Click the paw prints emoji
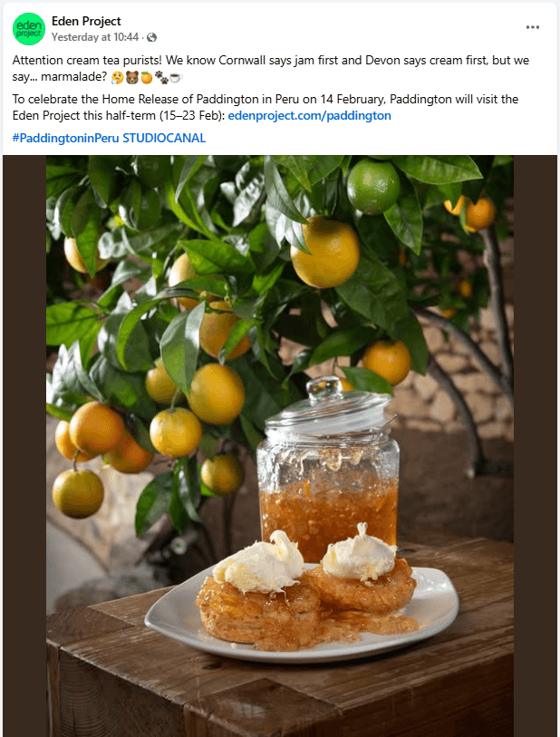 coord(161,77)
